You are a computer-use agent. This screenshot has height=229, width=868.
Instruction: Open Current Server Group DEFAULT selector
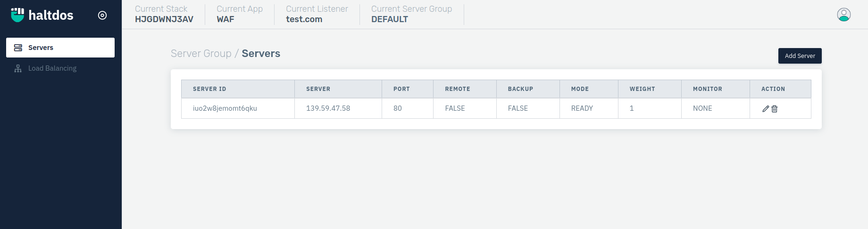click(411, 14)
